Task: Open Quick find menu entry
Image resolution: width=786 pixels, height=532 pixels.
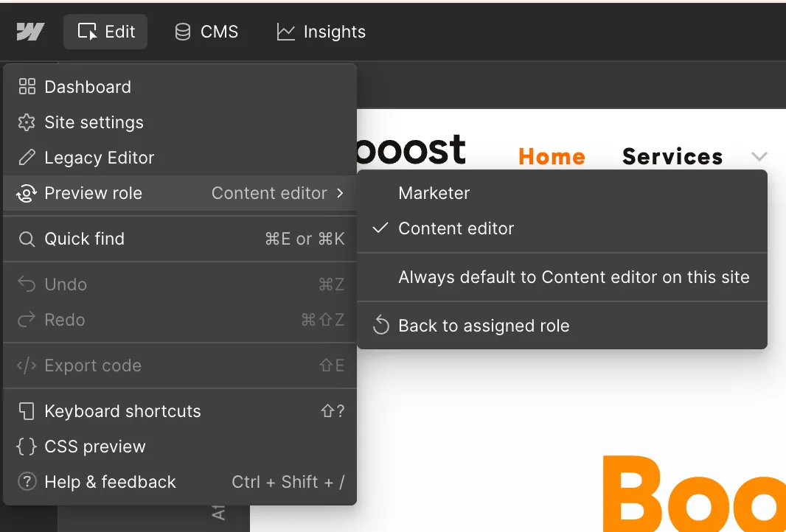Action: 180,239
